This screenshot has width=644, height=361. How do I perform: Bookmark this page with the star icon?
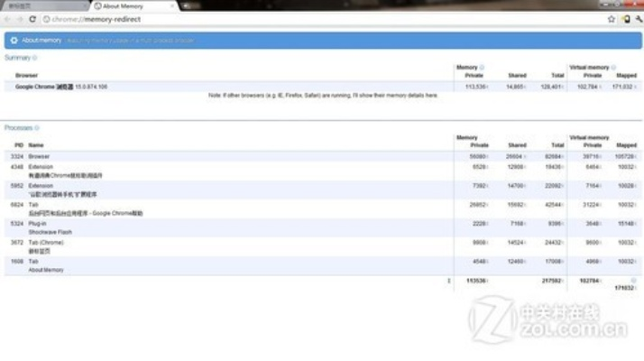tap(612, 19)
